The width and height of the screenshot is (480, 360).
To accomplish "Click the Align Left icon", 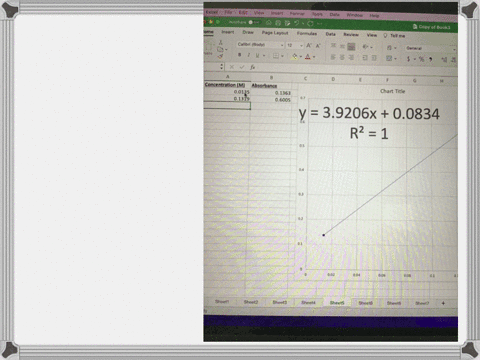I will tap(333, 57).
